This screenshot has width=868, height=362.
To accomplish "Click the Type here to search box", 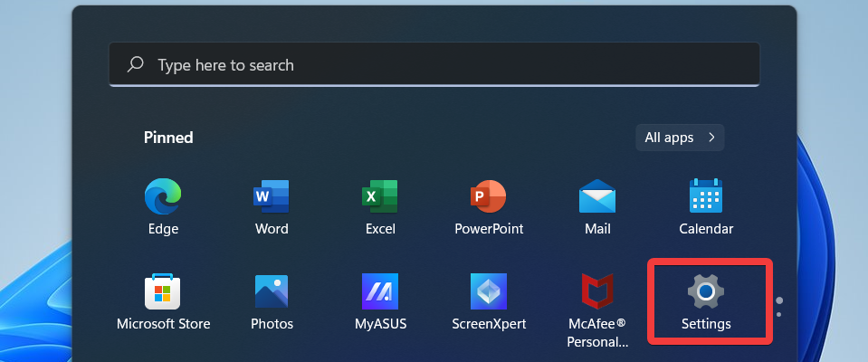I will tap(434, 65).
